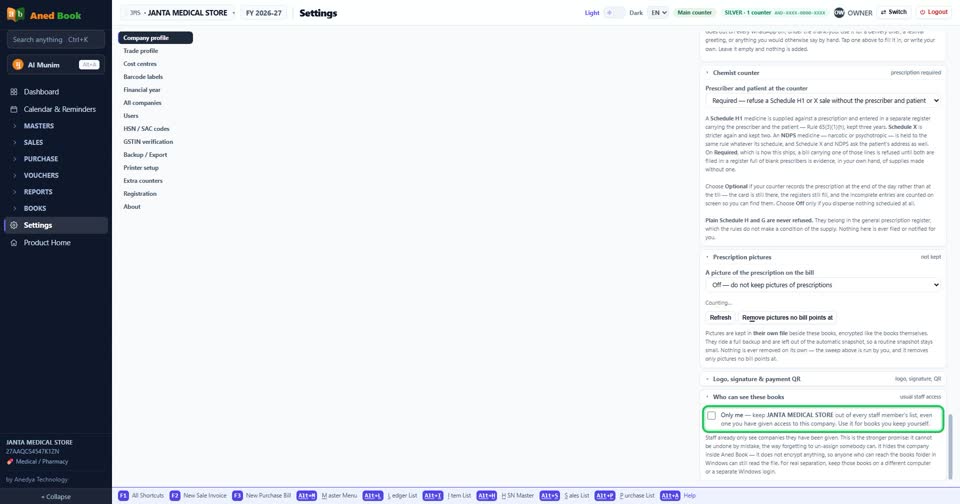
Task: Collapse the sidebar with Collapse button
Action: tap(56, 497)
